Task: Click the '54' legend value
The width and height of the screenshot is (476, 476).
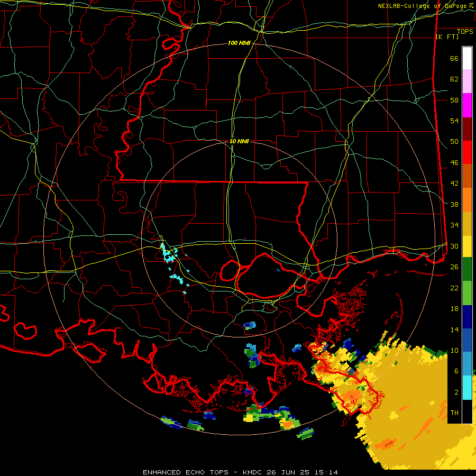Action: (x=454, y=121)
